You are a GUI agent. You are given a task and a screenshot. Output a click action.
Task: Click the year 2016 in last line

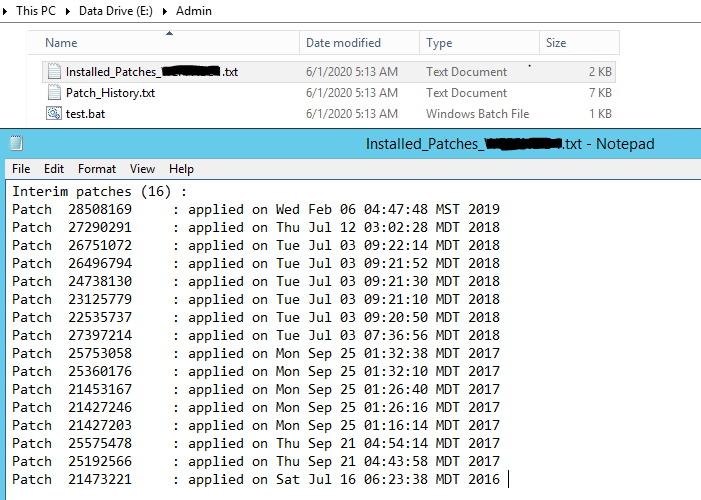click(x=484, y=479)
